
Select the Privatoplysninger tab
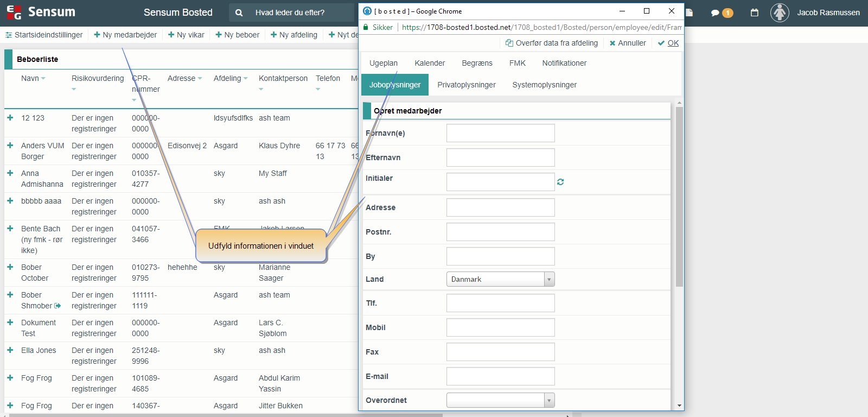tap(467, 85)
